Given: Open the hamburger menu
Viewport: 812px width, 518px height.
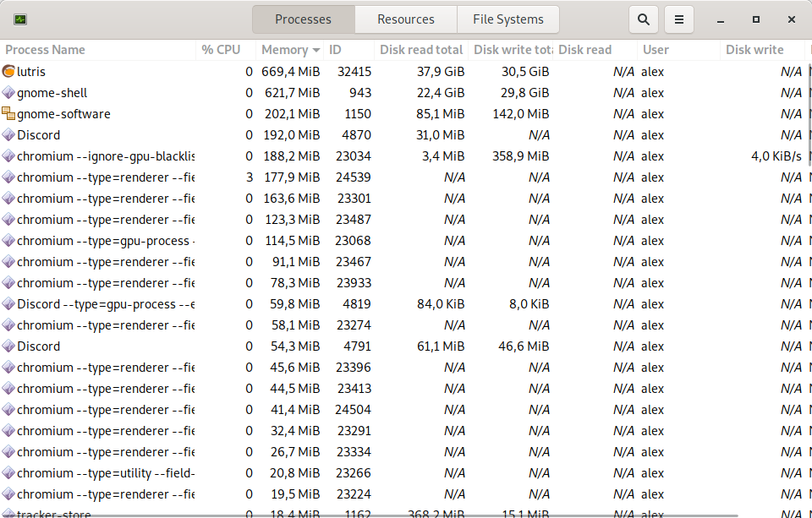Looking at the screenshot, I should coord(678,19).
